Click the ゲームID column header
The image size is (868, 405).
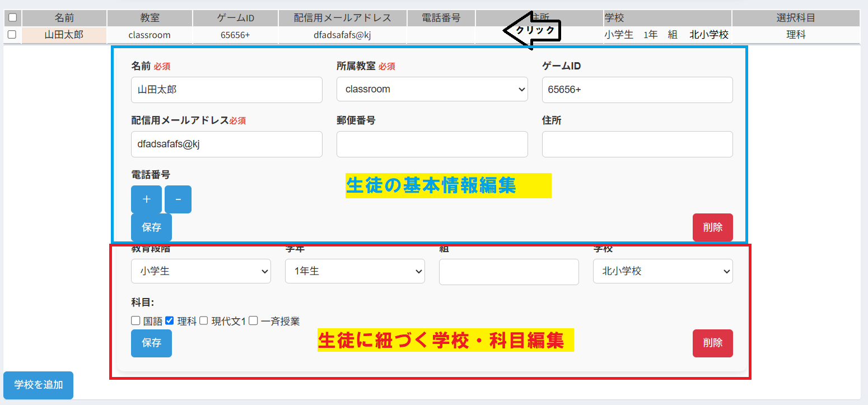pos(235,18)
